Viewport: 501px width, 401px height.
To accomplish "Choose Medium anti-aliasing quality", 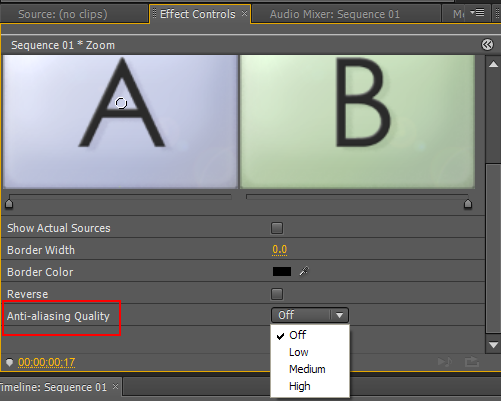I will point(307,369).
